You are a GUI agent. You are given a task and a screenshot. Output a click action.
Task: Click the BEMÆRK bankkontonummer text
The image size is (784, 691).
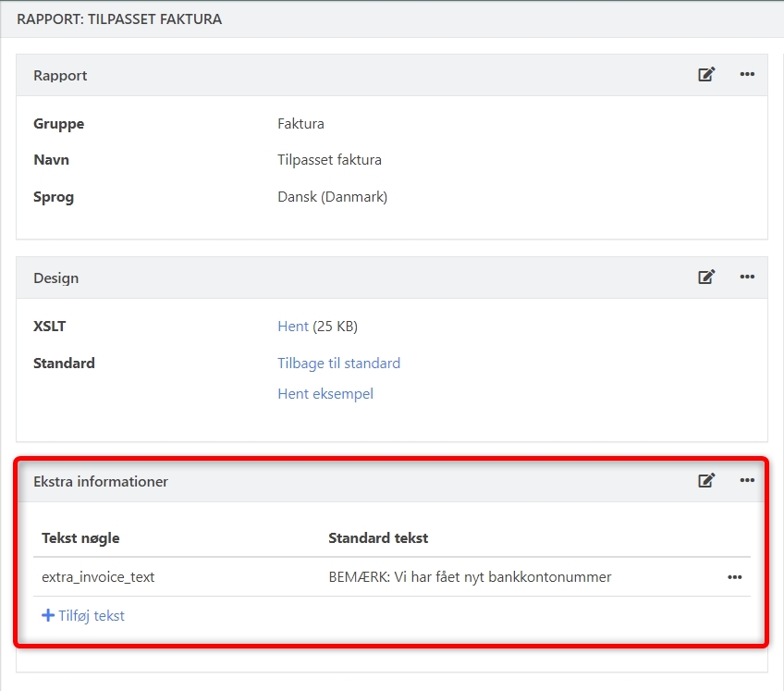[x=470, y=577]
